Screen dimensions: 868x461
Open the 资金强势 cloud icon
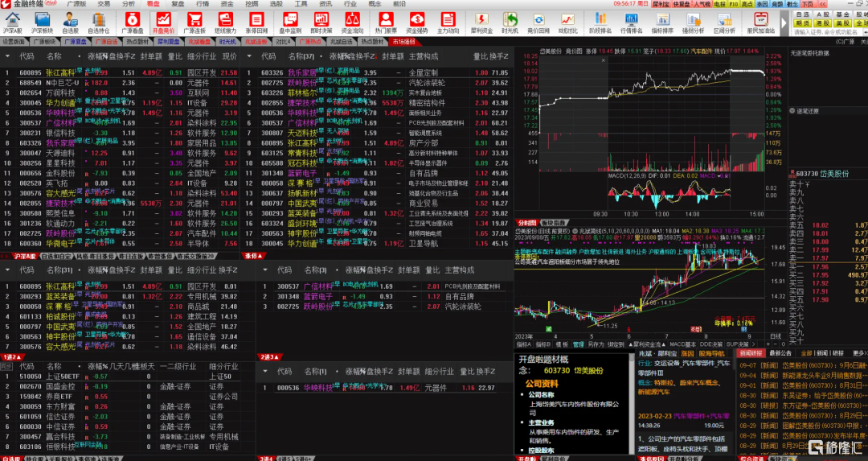click(x=417, y=21)
